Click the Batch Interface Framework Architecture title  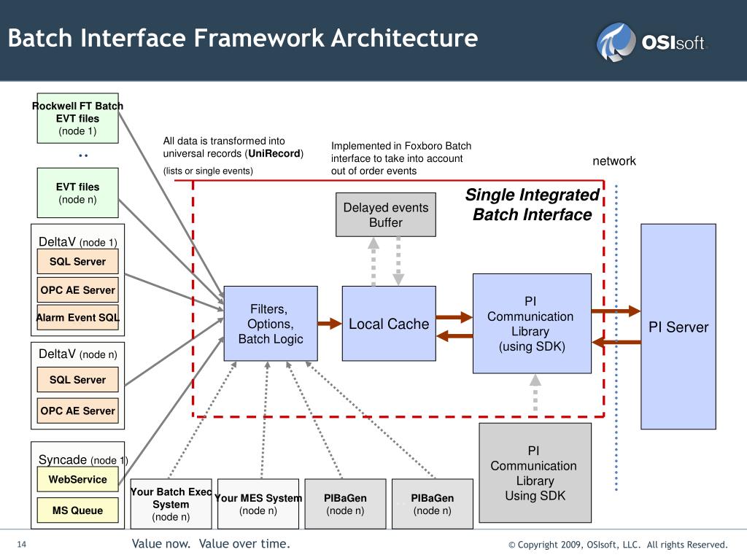[x=243, y=38]
